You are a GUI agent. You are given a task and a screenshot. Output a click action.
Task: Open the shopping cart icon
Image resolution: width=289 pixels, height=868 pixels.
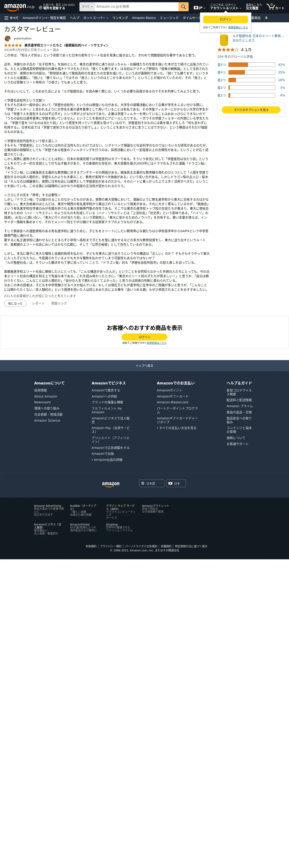click(x=275, y=7)
